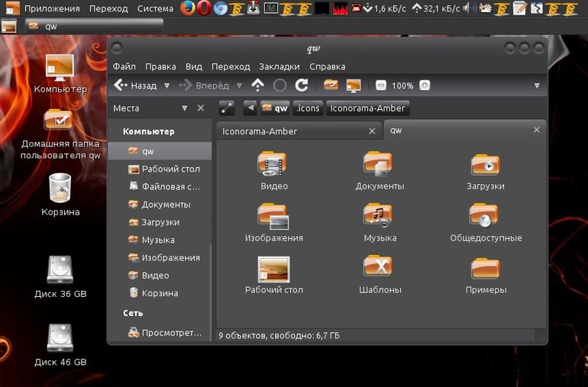Open the volume control in the top panel
The image size is (588, 387).
(x=470, y=8)
